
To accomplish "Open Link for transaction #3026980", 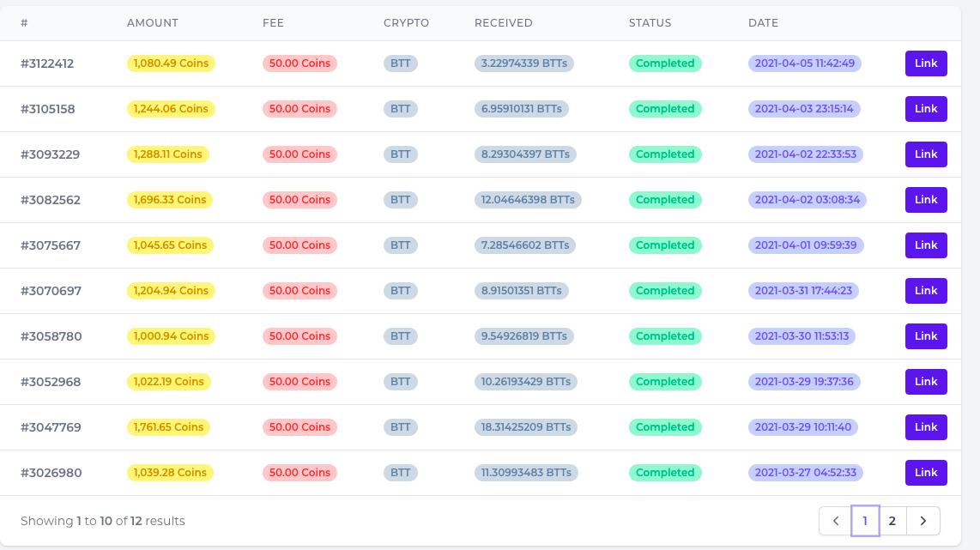I will point(926,473).
